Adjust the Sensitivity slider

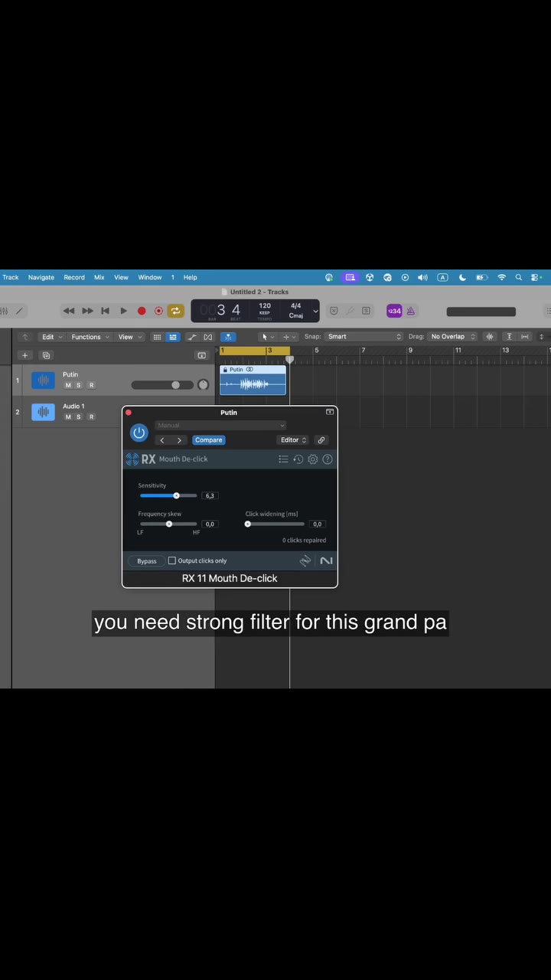pyautogui.click(x=168, y=495)
